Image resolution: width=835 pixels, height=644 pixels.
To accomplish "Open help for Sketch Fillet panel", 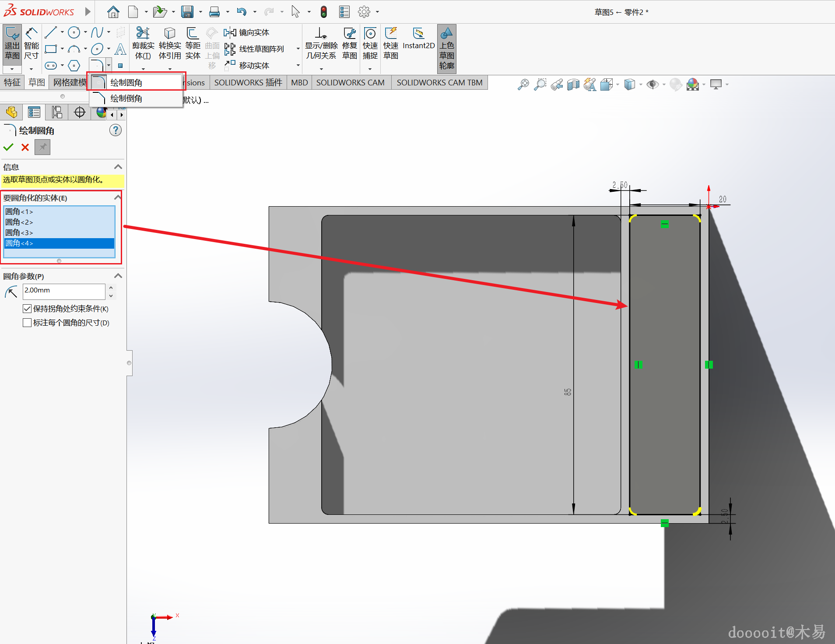I will tap(116, 130).
